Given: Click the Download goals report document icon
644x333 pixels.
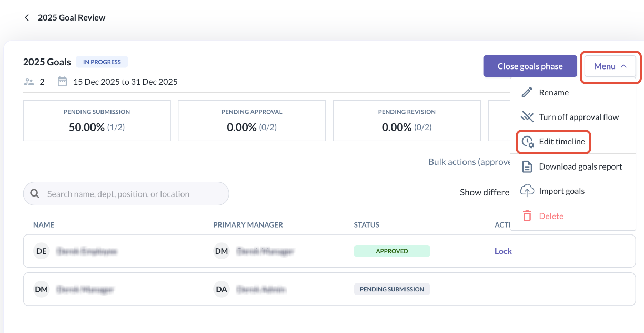Looking at the screenshot, I should tap(527, 166).
